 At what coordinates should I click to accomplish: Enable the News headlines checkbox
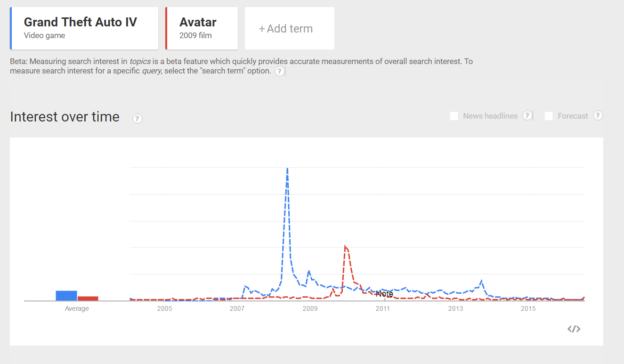[x=454, y=116]
